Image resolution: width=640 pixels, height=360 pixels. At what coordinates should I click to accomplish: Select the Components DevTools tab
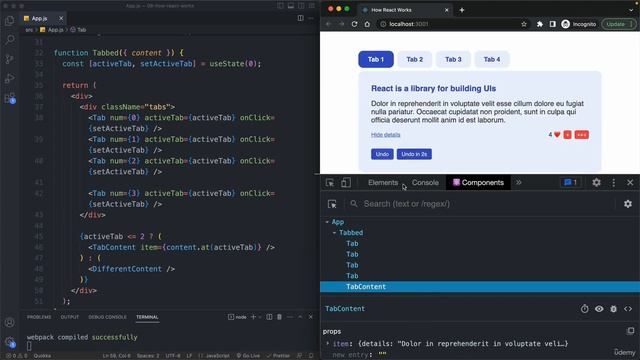coord(478,182)
